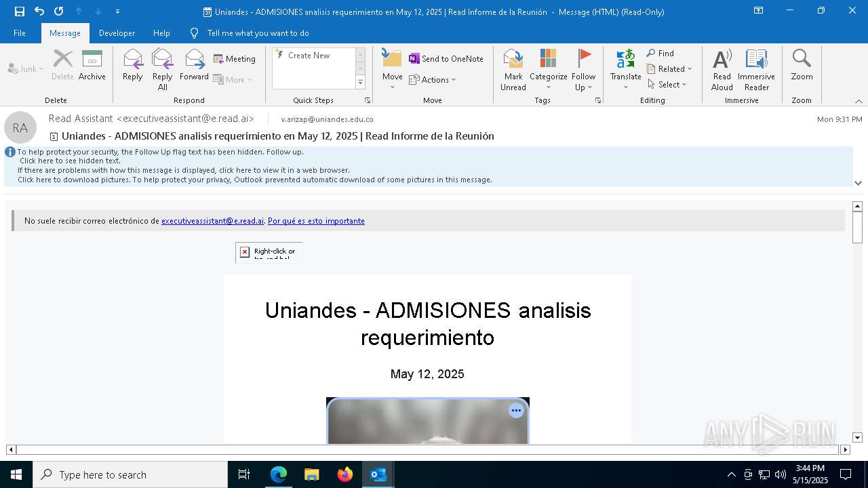Open the Help tab
This screenshot has height=488, width=868.
click(161, 33)
